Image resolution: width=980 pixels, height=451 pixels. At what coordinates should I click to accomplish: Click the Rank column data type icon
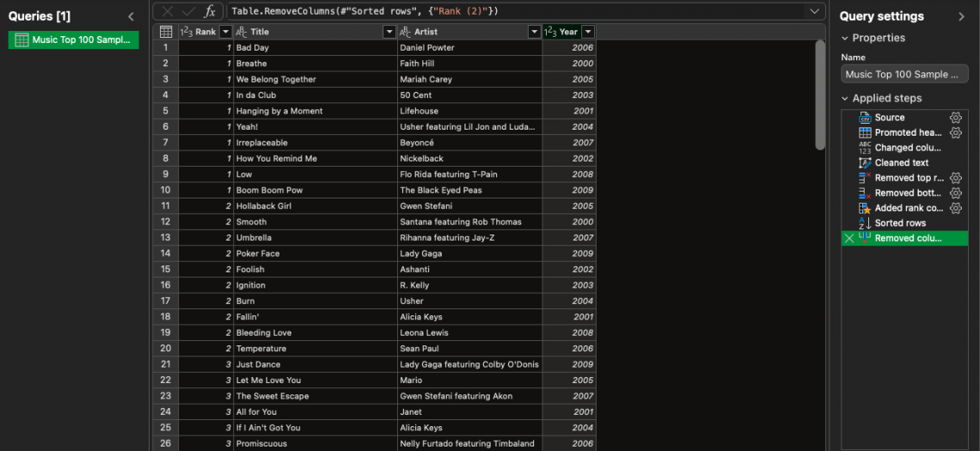coord(186,32)
